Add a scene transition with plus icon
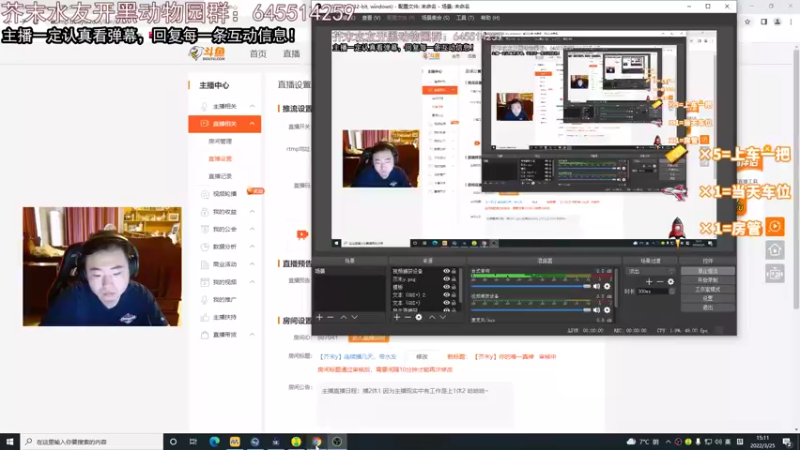The width and height of the screenshot is (800, 450). click(649, 282)
